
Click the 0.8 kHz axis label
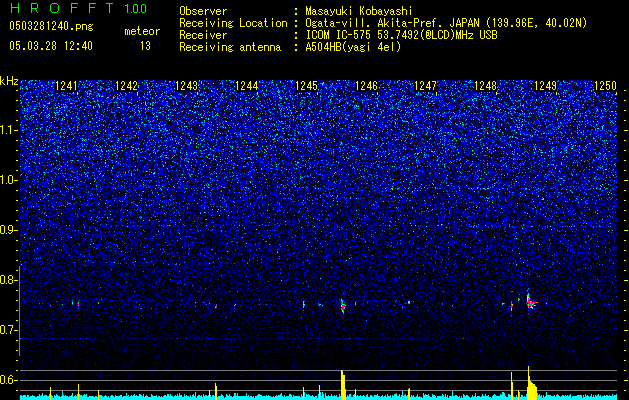point(9,280)
